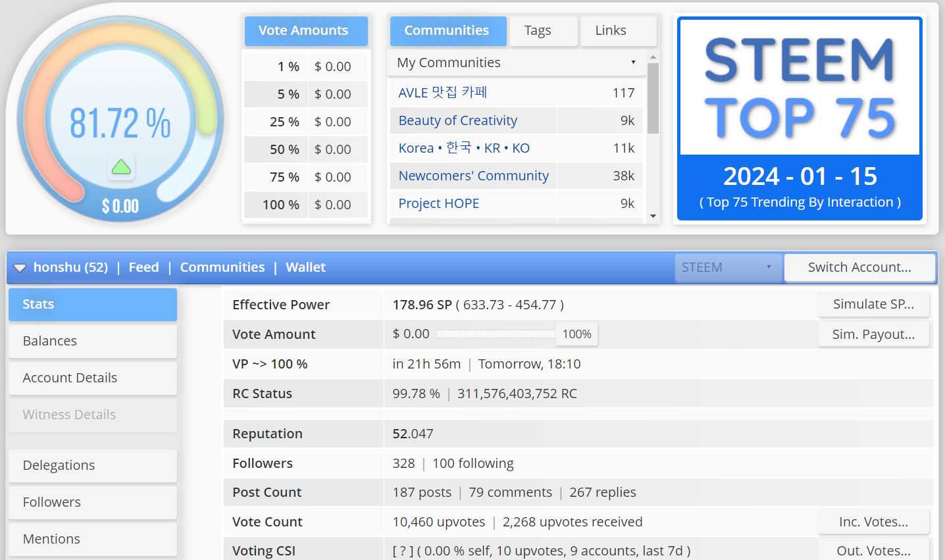Open the Out. Votes button
The width and height of the screenshot is (945, 560).
[x=873, y=551]
